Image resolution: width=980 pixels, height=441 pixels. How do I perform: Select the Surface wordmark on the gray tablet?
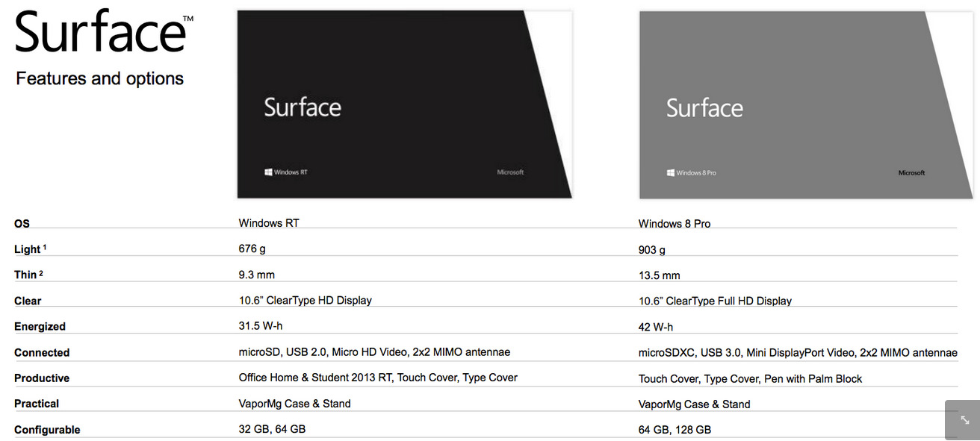[704, 107]
